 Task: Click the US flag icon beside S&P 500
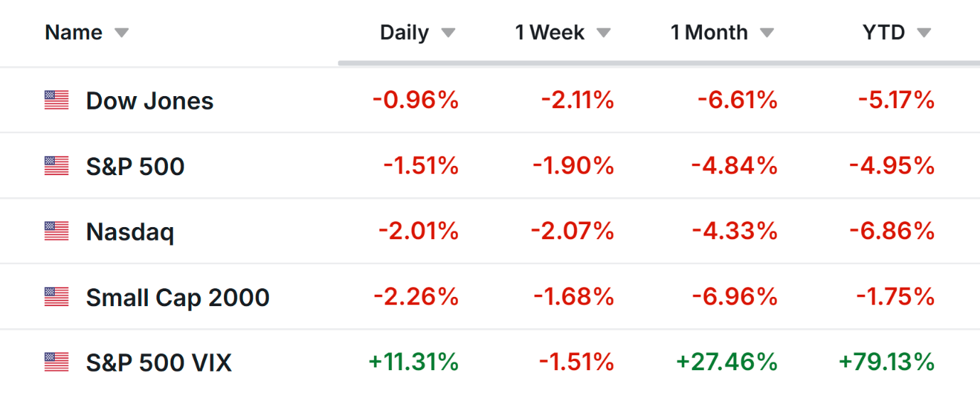click(x=57, y=166)
